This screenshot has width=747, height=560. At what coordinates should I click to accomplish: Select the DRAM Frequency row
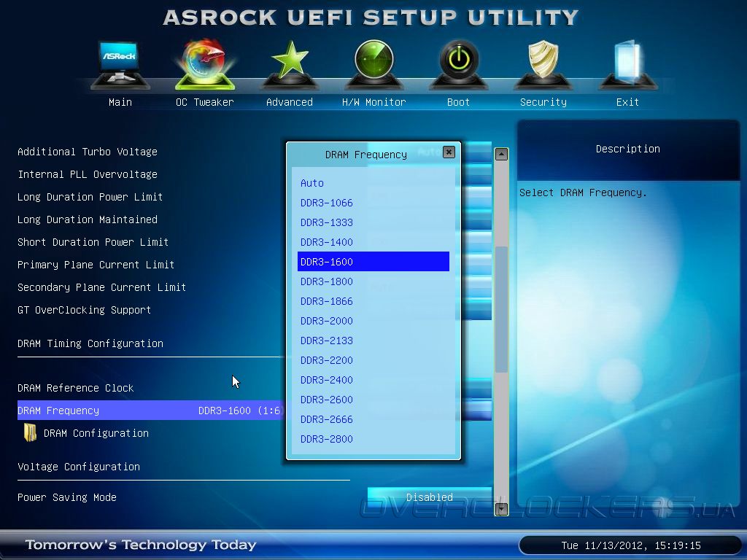150,410
